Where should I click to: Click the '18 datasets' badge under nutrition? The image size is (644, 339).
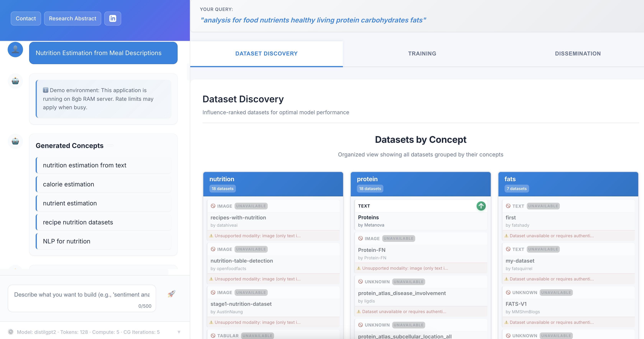222,189
